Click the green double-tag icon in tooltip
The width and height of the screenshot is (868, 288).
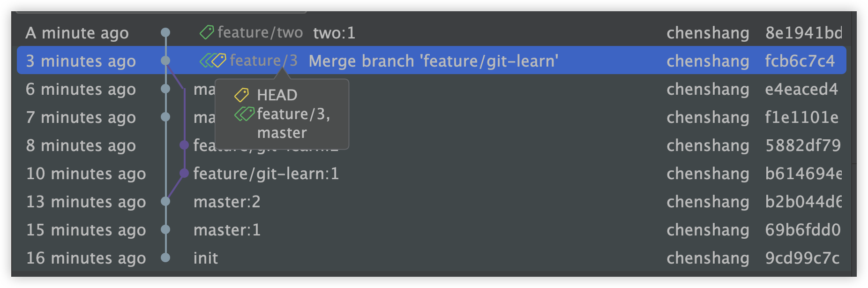[244, 114]
